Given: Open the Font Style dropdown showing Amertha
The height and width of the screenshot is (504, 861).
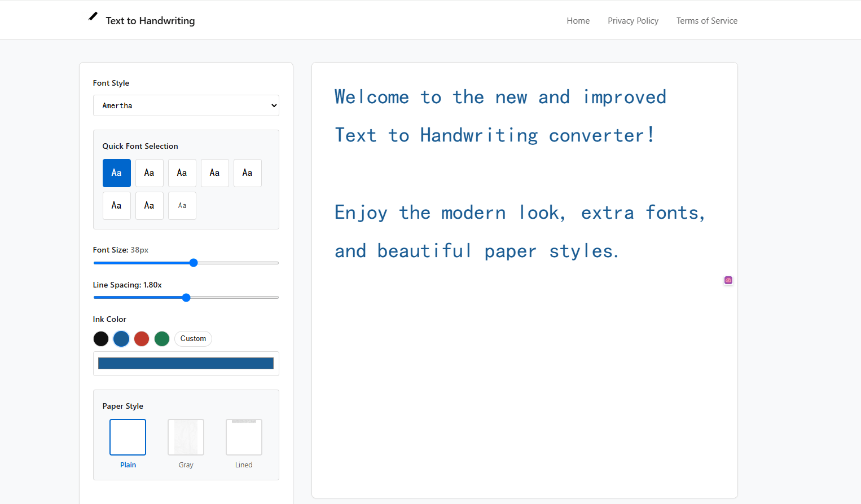Looking at the screenshot, I should 186,105.
